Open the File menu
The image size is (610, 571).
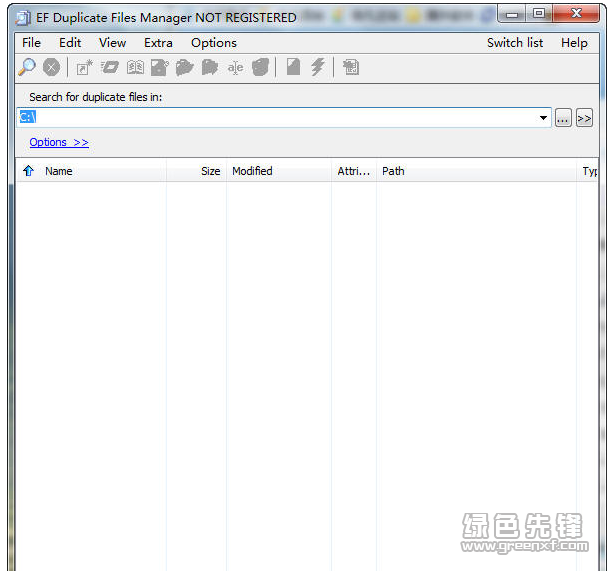(31, 43)
